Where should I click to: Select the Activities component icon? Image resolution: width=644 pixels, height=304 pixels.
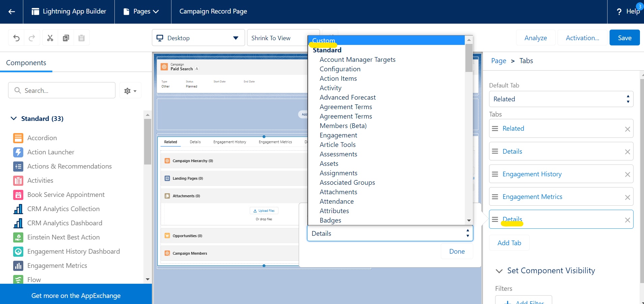18,180
